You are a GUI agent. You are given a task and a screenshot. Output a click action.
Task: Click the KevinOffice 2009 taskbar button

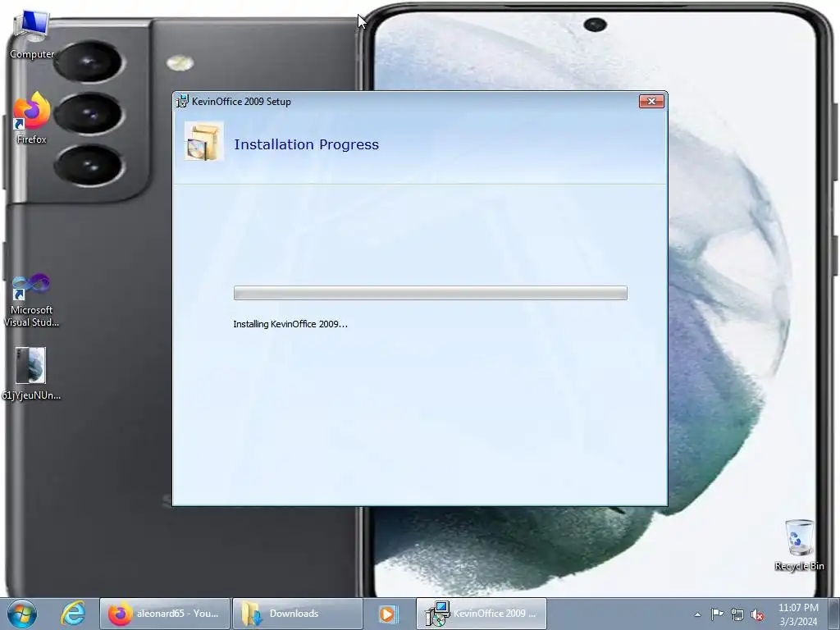coord(481,614)
